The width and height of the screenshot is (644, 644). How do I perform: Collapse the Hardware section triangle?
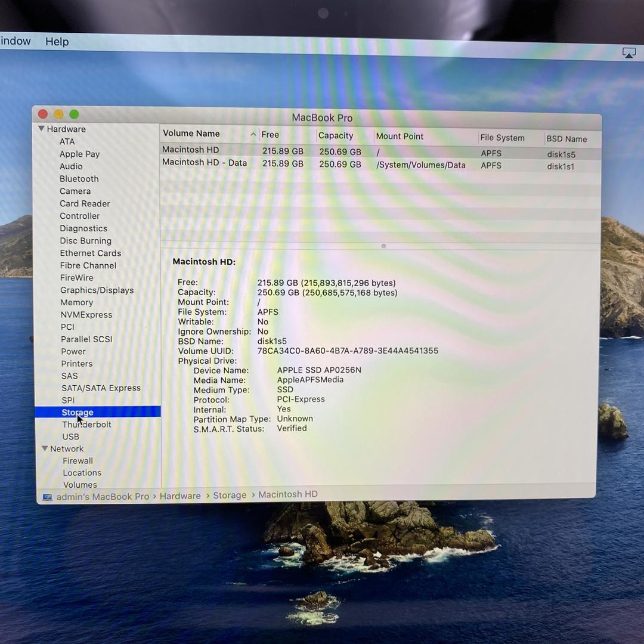click(x=41, y=129)
